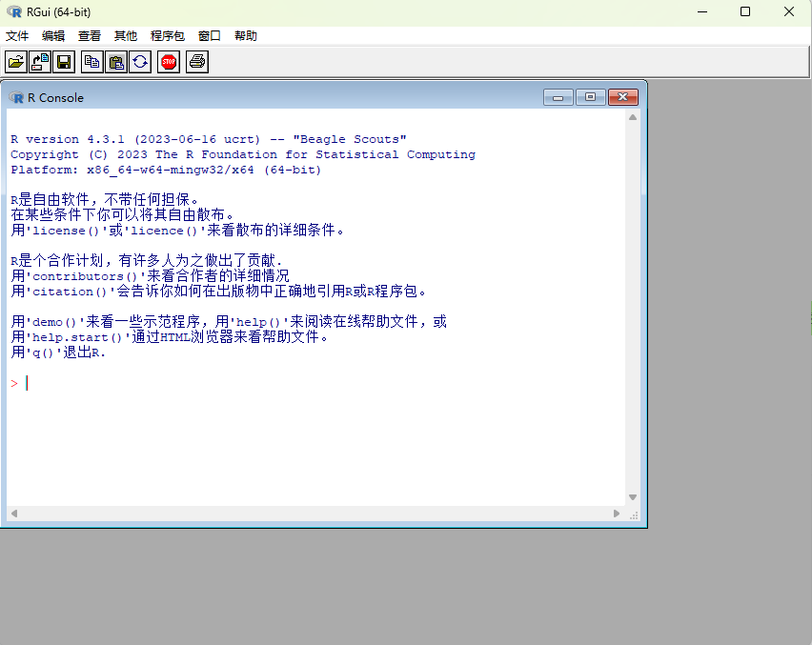Click the R Console title bar text
The image size is (812, 645).
coord(55,97)
